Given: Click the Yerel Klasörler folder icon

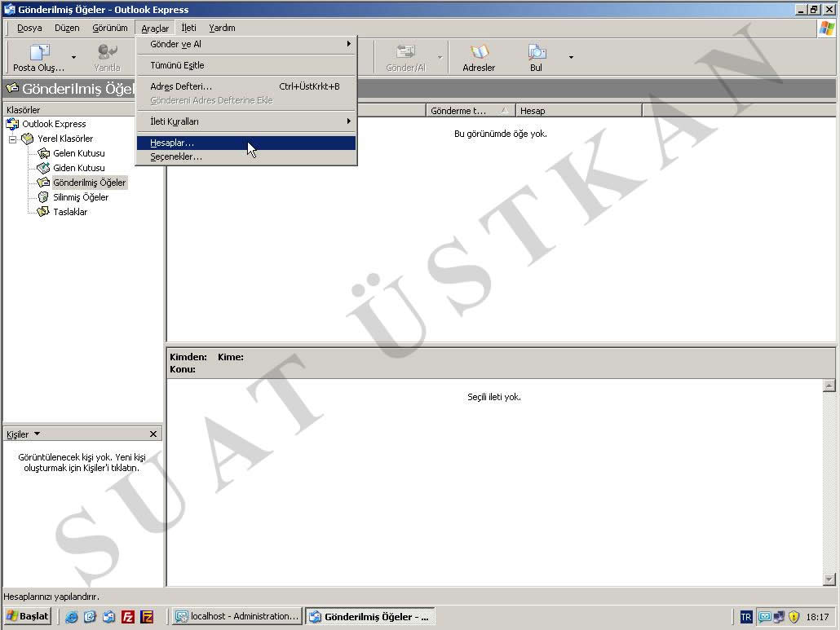Looking at the screenshot, I should tap(28, 139).
